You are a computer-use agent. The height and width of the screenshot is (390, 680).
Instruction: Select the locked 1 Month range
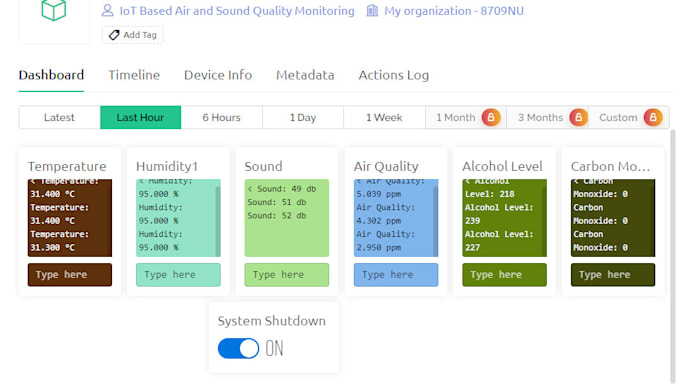tap(466, 117)
